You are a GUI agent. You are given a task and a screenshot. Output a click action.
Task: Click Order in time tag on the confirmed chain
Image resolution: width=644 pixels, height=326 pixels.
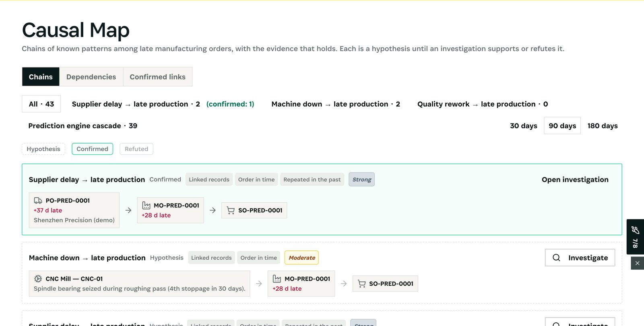tap(256, 180)
